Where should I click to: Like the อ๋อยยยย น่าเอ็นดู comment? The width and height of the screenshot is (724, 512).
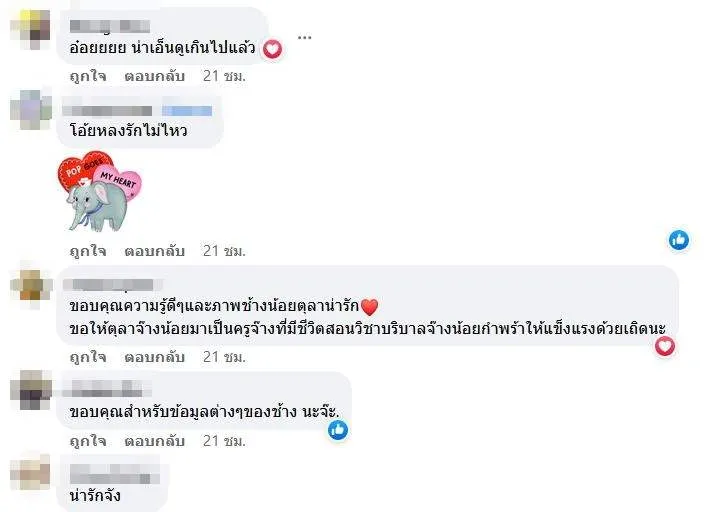(88, 76)
